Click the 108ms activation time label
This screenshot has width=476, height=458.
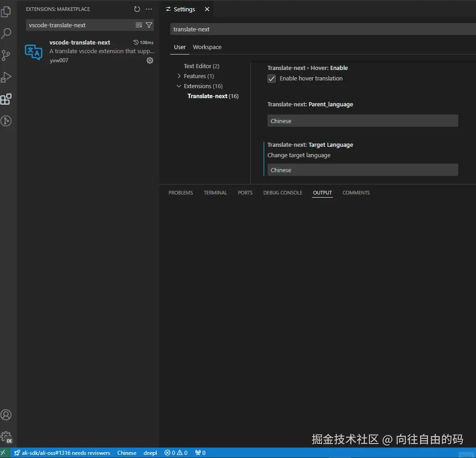point(144,43)
